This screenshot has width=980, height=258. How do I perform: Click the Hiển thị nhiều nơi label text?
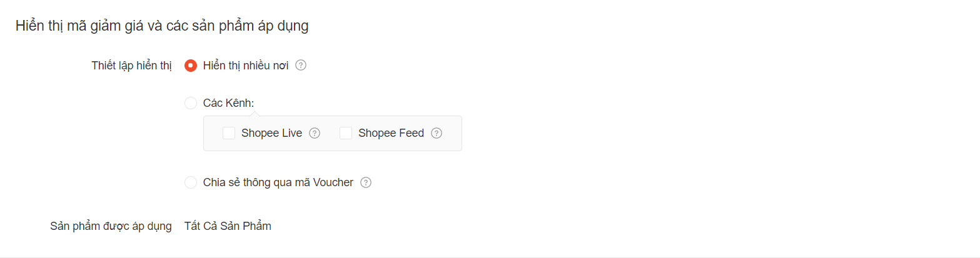coord(246,66)
